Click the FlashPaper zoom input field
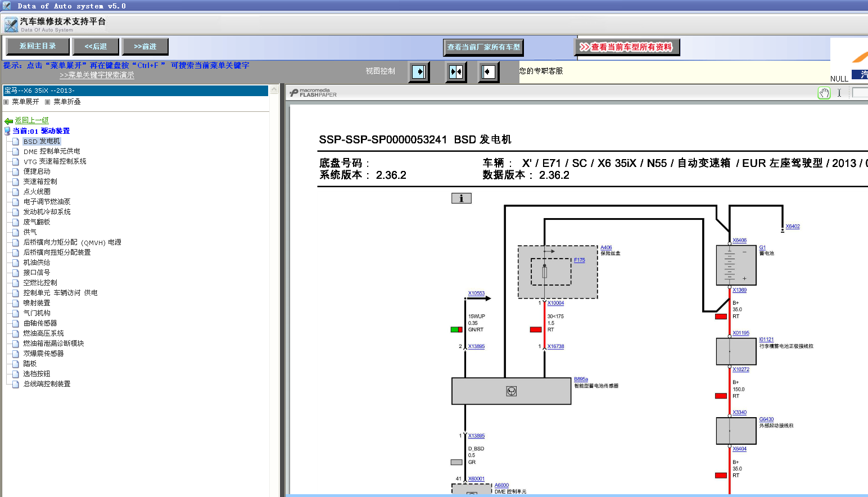Image resolution: width=868 pixels, height=497 pixels. (x=860, y=93)
